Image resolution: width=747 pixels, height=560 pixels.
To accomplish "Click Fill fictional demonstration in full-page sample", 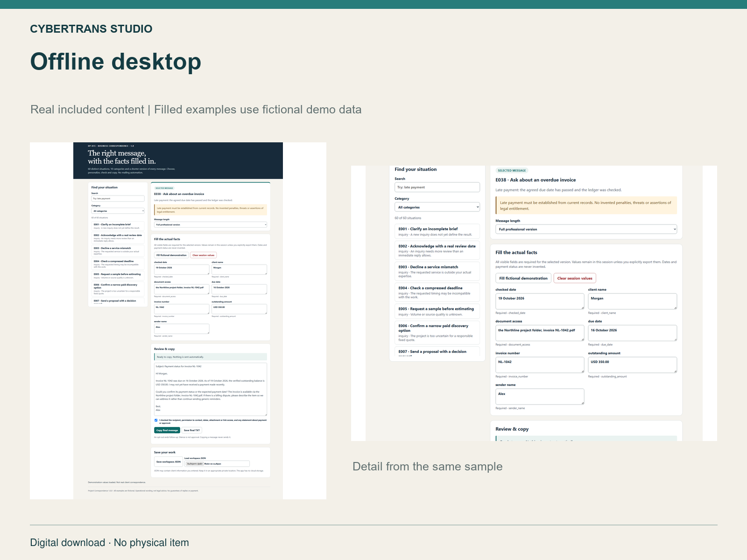I will point(171,255).
